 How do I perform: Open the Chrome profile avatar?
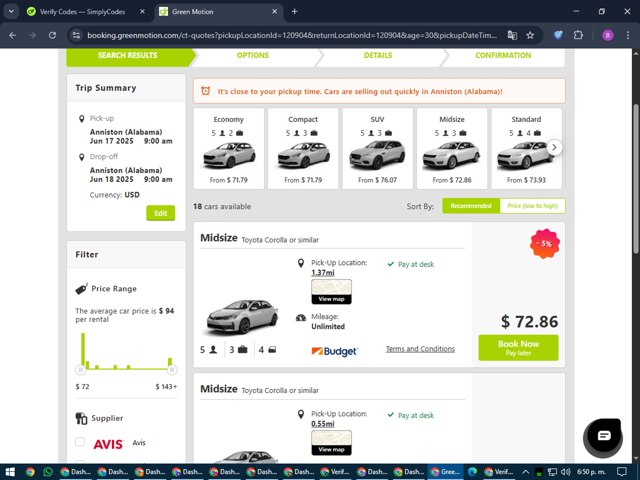[607, 36]
